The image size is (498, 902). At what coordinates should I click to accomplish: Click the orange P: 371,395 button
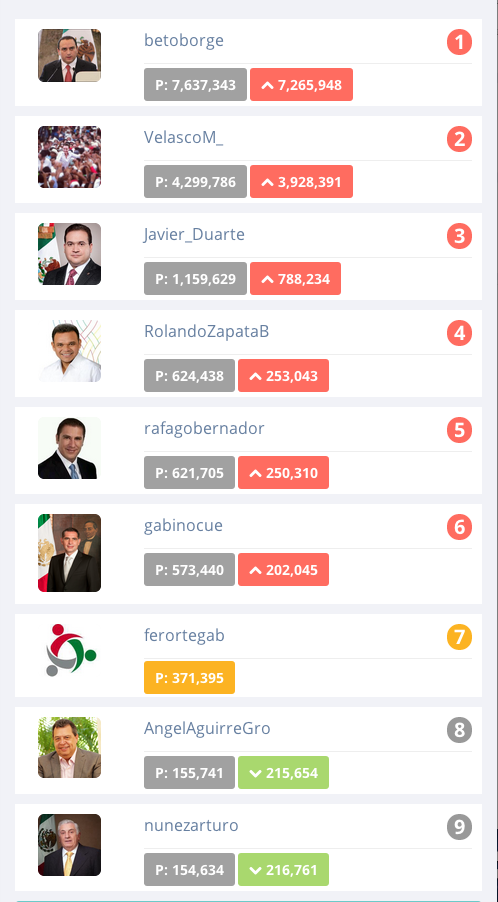point(189,678)
